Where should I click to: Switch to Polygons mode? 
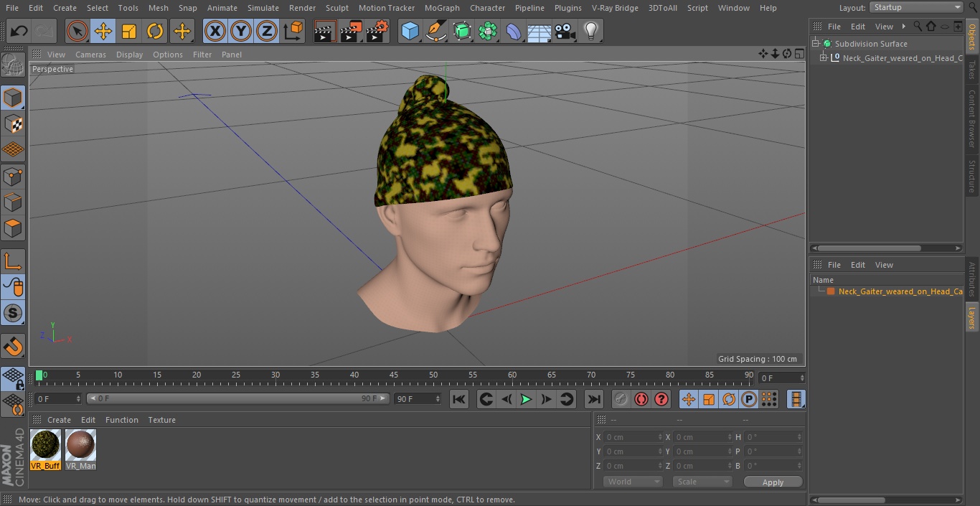pyautogui.click(x=13, y=228)
